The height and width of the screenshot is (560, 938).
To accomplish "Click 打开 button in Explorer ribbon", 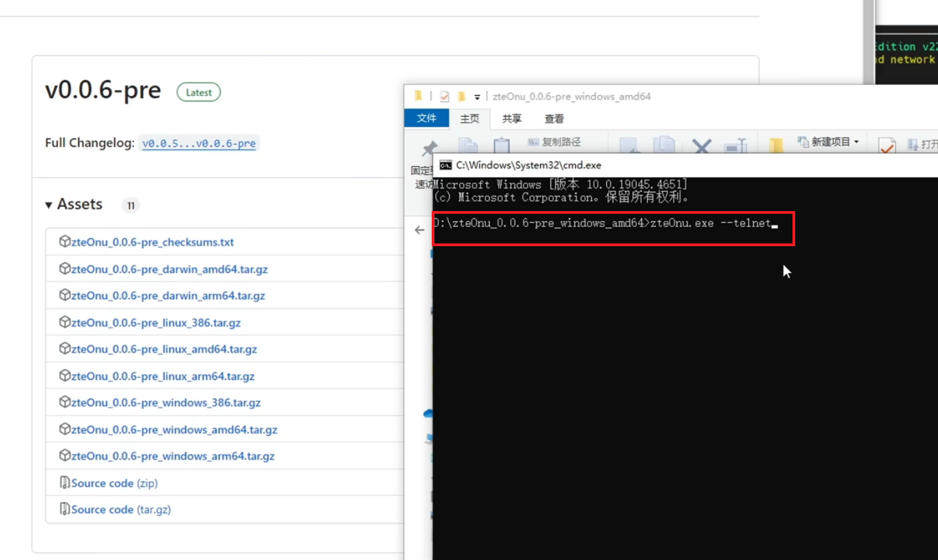I will [923, 144].
